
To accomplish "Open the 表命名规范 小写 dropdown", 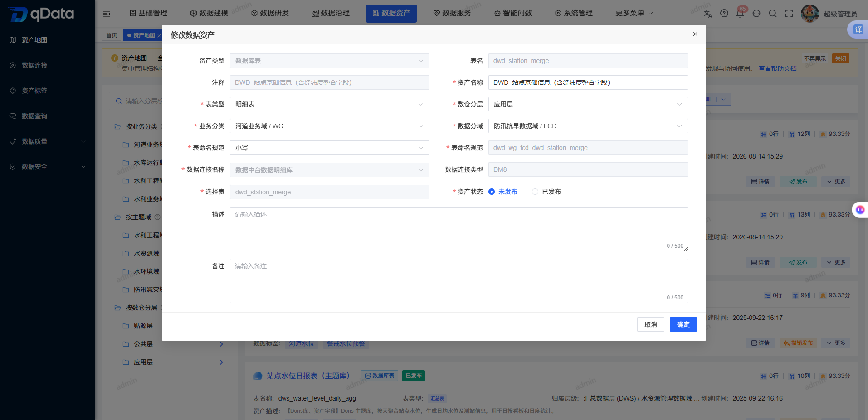I will (x=330, y=148).
